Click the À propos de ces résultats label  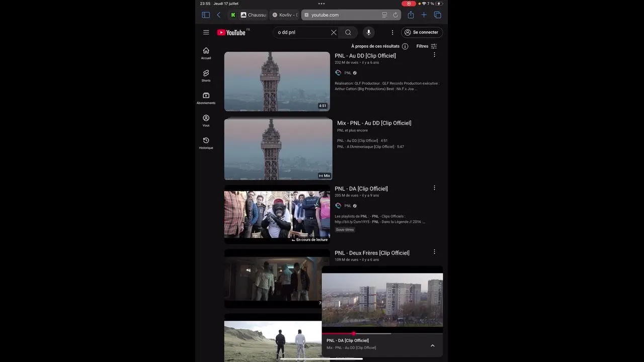[x=375, y=46]
